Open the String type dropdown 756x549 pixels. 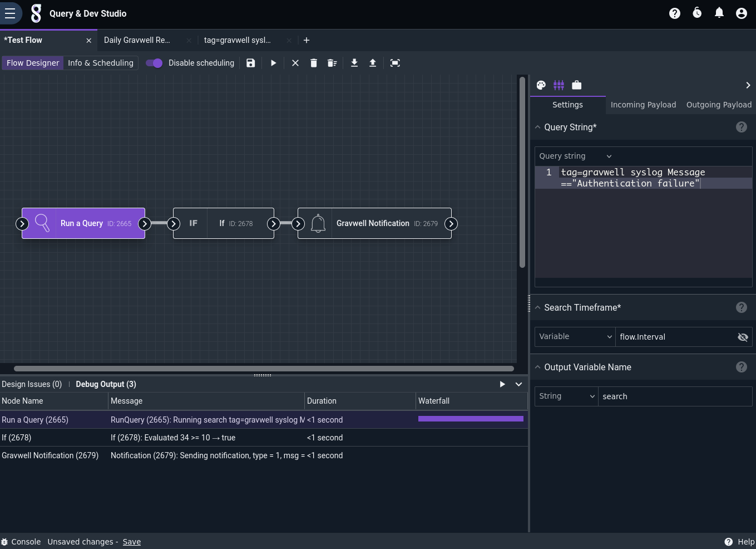pyautogui.click(x=566, y=396)
